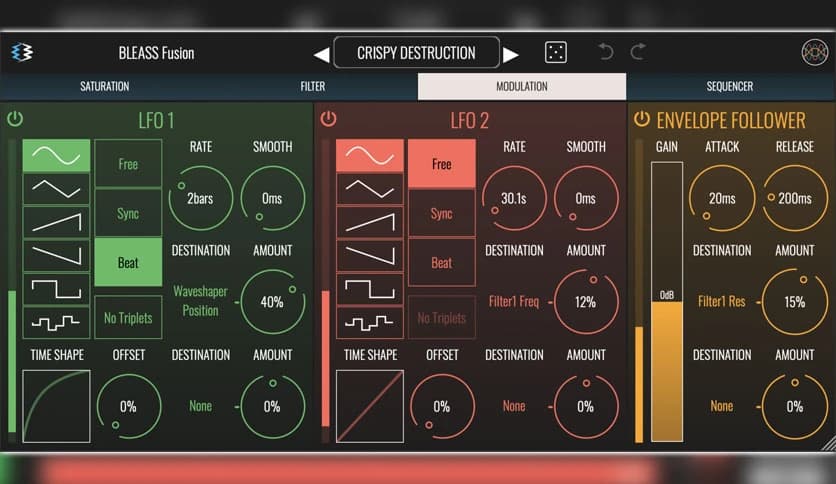Viewport: 836px width, 484px height.
Task: Open the circular settings icon top-right
Action: pos(814,52)
